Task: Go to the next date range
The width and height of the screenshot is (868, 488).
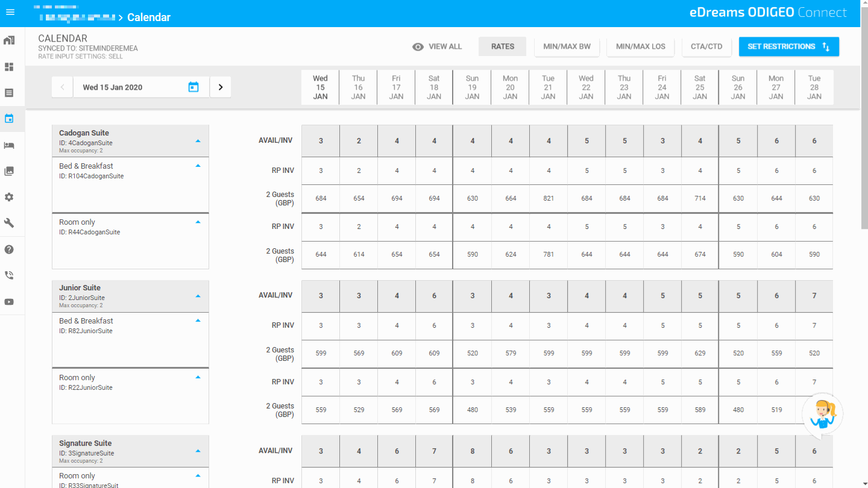Action: [221, 87]
